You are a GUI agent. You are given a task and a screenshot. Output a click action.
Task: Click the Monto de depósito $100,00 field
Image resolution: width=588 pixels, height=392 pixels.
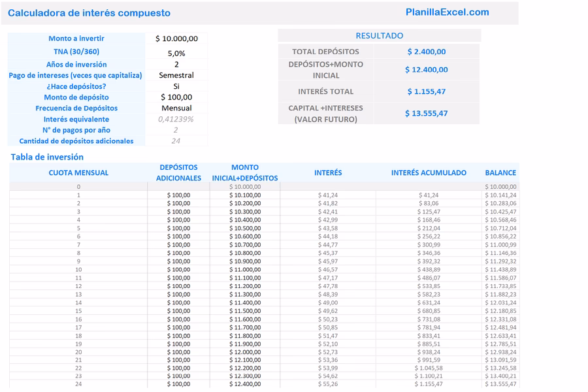(176, 97)
